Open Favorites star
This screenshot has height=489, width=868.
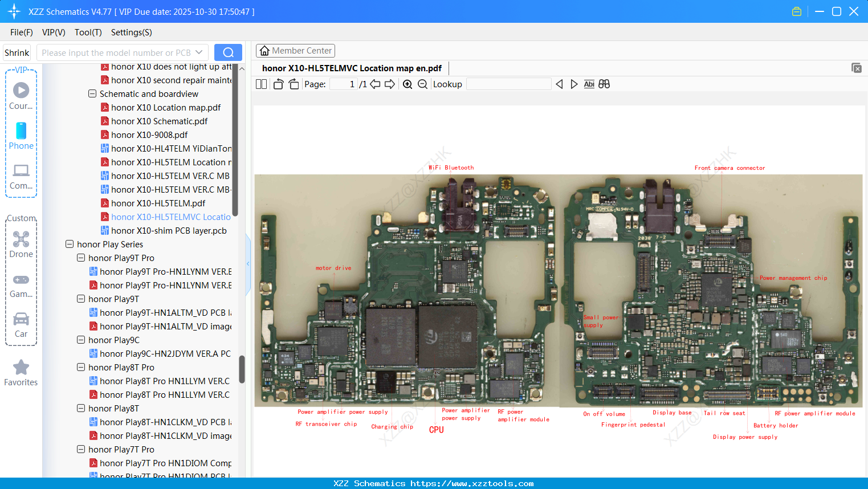[x=21, y=373]
